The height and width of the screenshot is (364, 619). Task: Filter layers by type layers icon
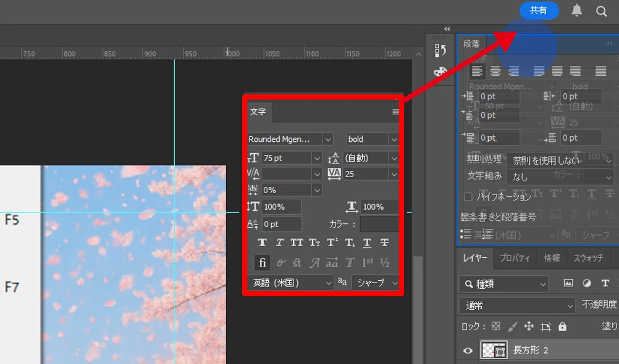605,283
